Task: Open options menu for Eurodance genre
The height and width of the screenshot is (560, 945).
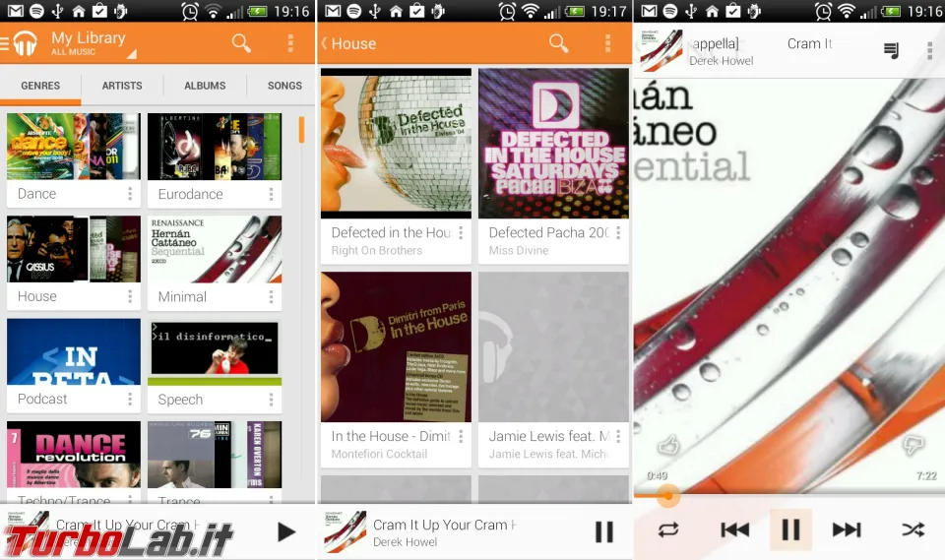Action: click(272, 194)
